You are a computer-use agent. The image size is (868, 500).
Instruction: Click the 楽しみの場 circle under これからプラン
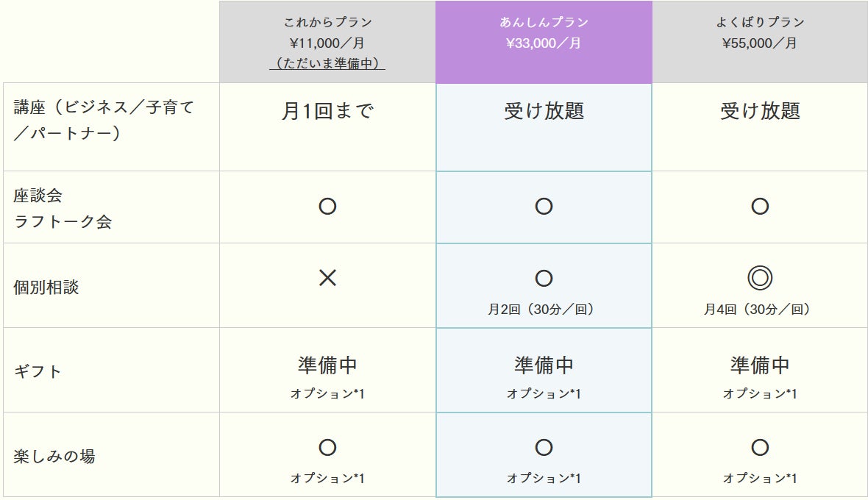(327, 447)
